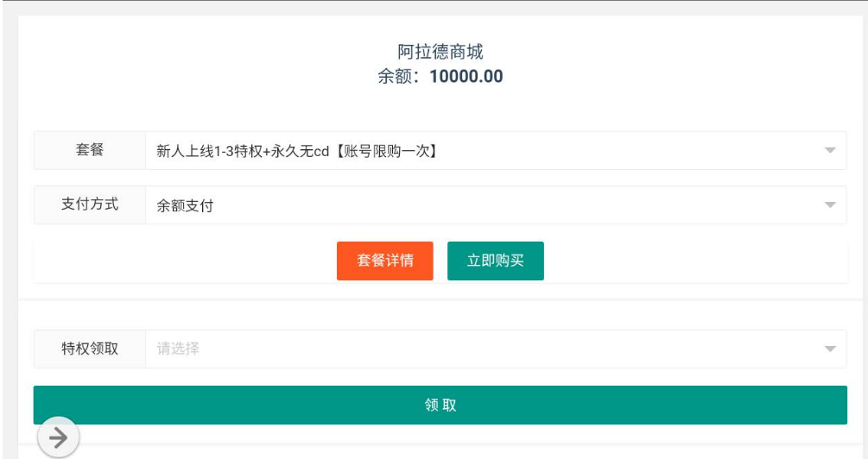Select the 新人上线1-3特权+永久无cd package text
Screen dimensions: 868x459
[x=244, y=151]
